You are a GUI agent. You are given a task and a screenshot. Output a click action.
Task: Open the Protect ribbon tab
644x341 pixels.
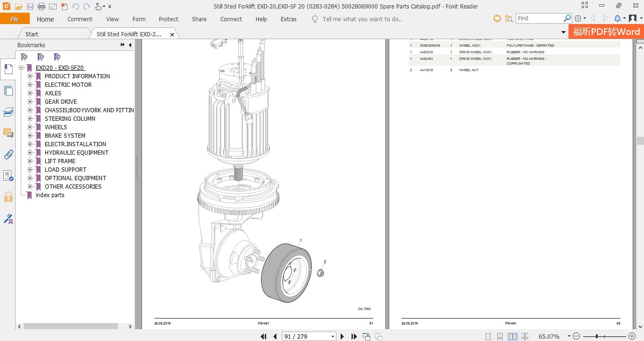[x=168, y=19]
